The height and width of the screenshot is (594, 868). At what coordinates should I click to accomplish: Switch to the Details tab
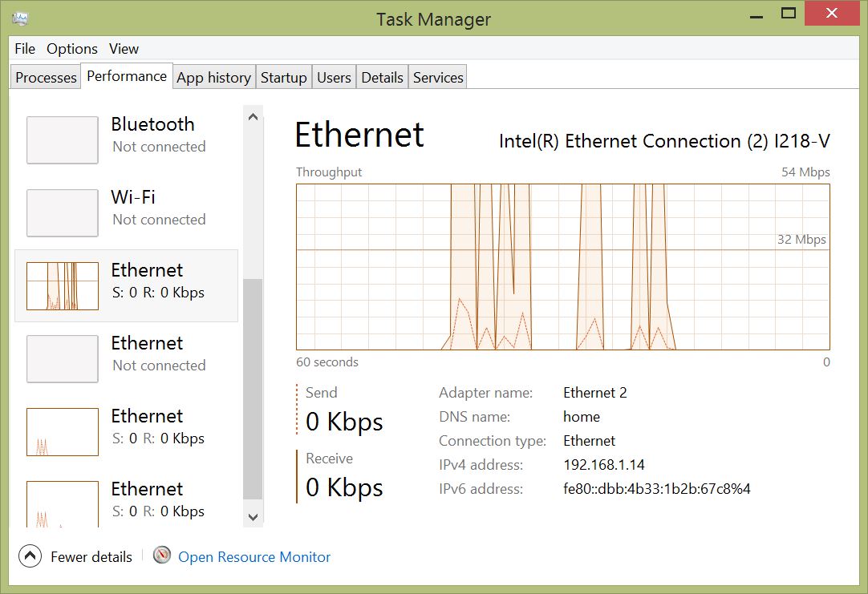(382, 78)
